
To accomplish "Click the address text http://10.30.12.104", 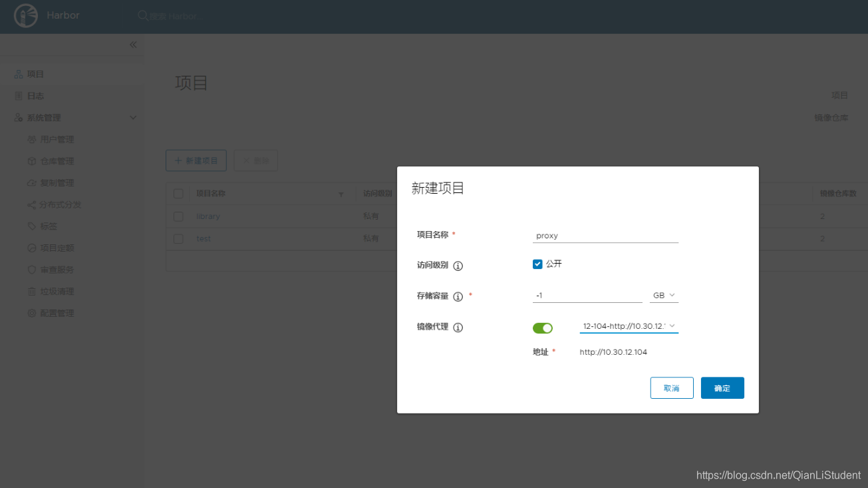I will (x=613, y=352).
